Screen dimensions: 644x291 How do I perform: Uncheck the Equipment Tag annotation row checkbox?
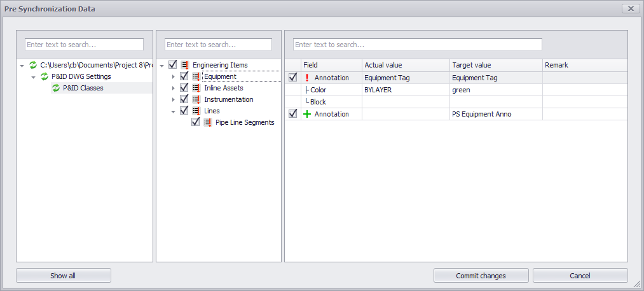pos(293,78)
